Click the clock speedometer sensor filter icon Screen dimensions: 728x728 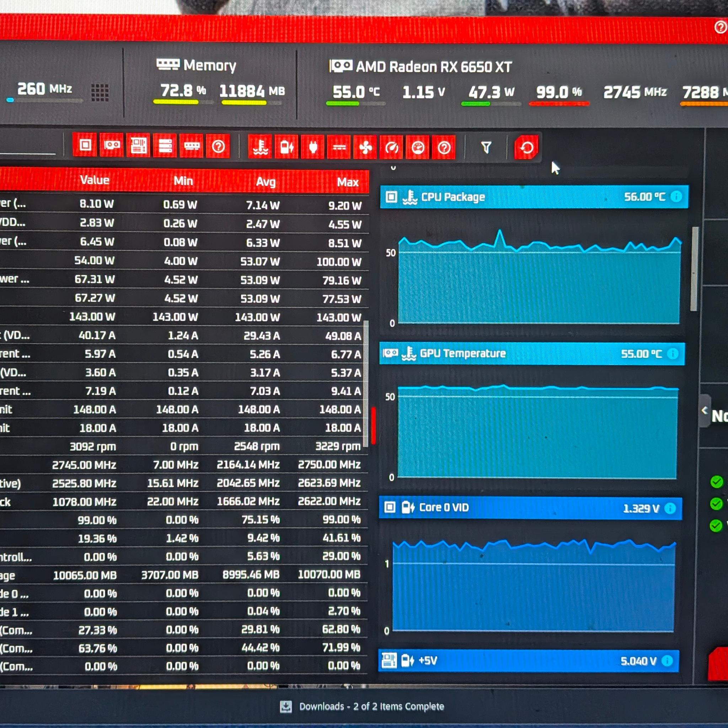[391, 147]
